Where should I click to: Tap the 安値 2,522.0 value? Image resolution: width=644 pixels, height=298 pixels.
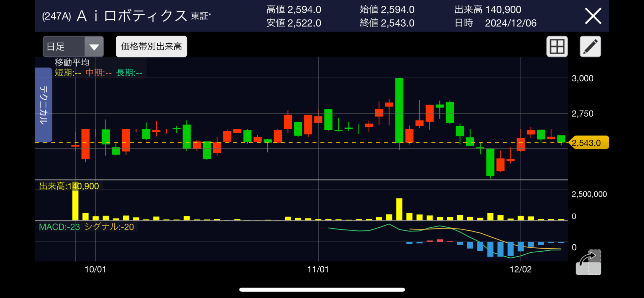[294, 23]
